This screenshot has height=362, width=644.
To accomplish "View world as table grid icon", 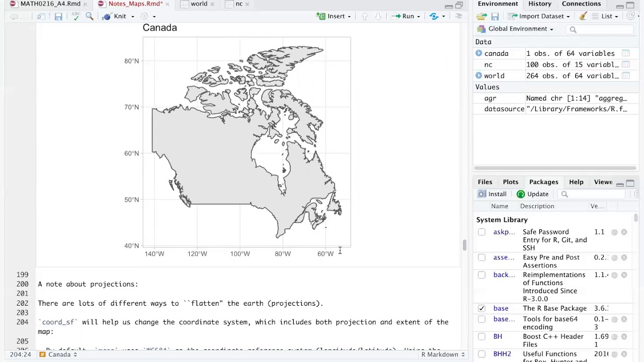I will click(626, 76).
